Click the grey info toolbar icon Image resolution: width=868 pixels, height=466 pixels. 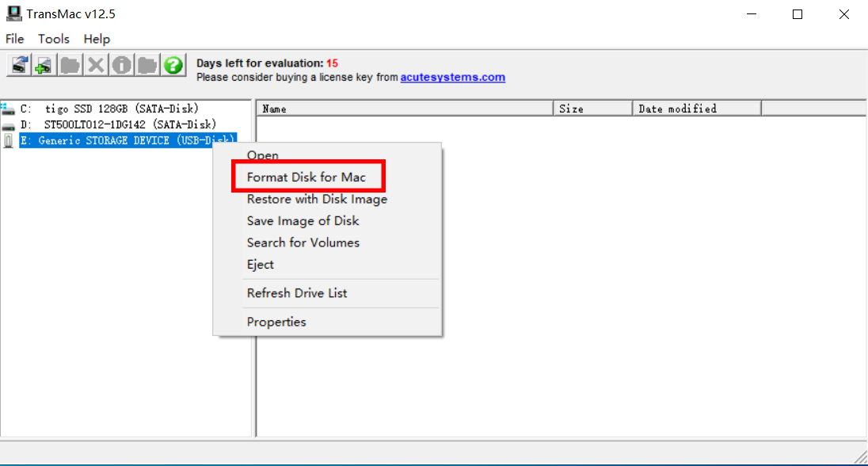(122, 66)
